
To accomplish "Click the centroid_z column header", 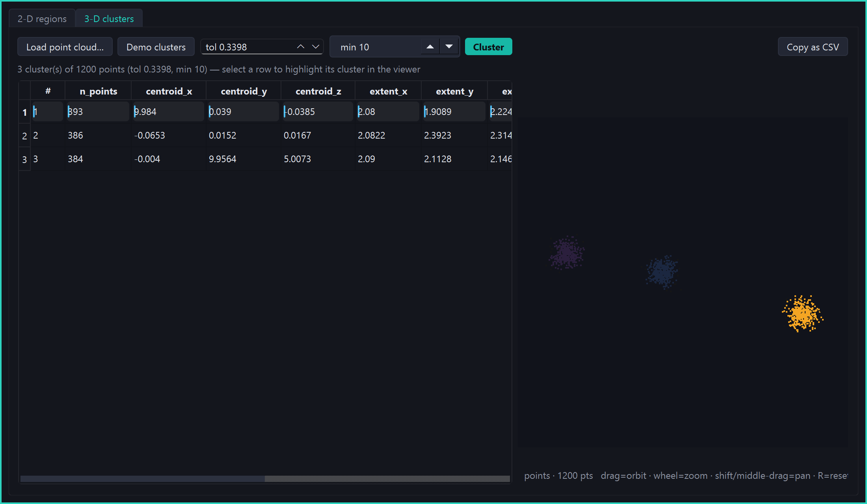I will pos(318,91).
